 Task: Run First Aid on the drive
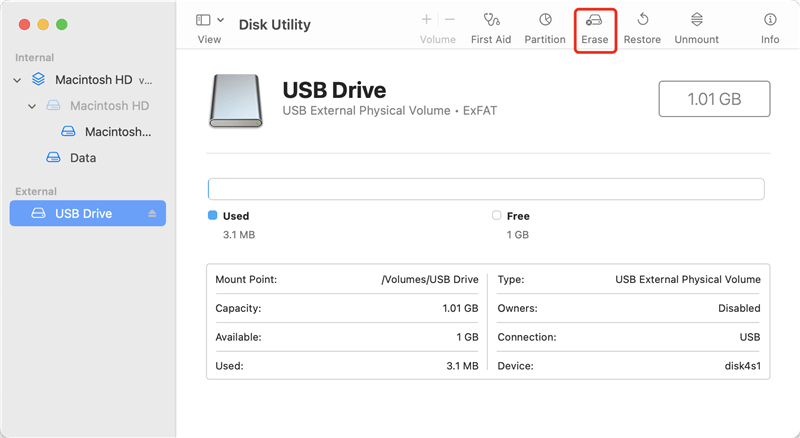[491, 20]
